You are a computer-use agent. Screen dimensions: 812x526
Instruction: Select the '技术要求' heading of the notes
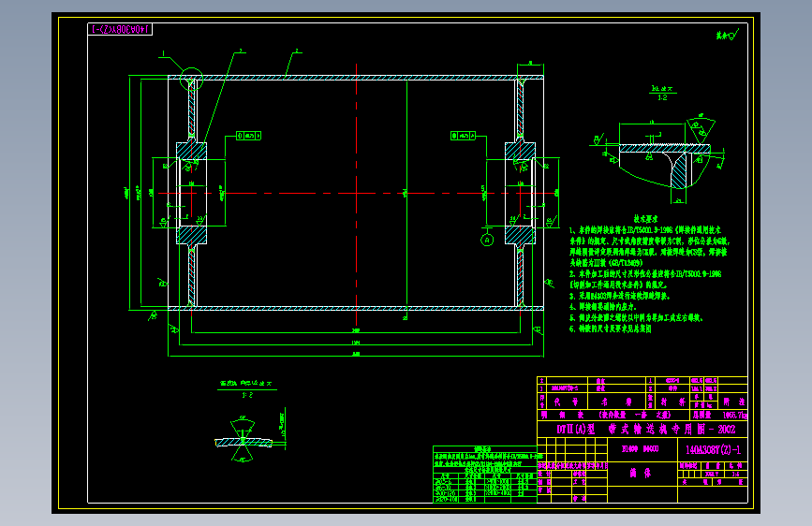[645, 219]
